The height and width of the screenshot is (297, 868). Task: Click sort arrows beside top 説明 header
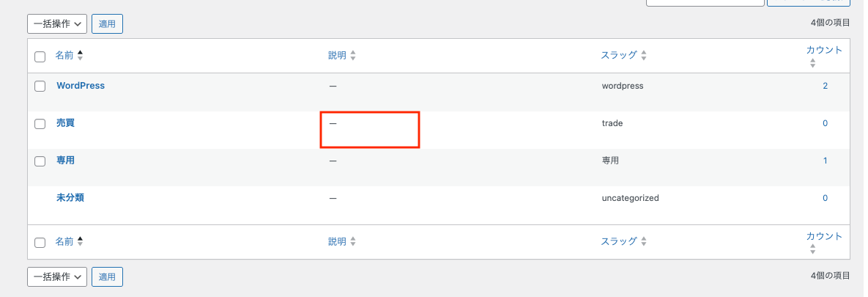point(353,56)
